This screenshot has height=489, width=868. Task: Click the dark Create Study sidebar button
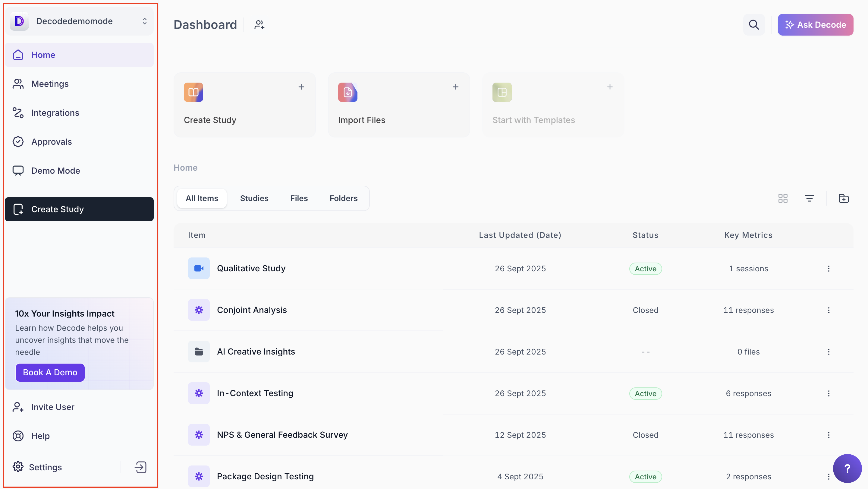tap(79, 209)
